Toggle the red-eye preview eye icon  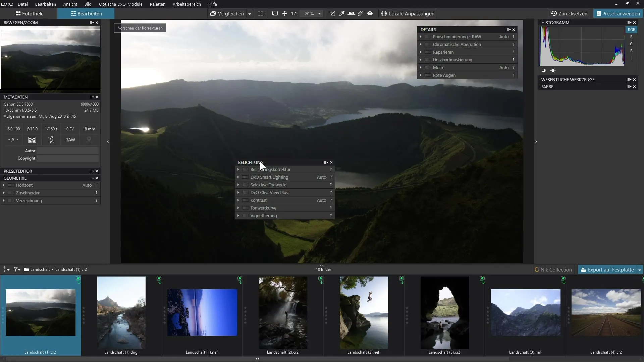click(370, 13)
